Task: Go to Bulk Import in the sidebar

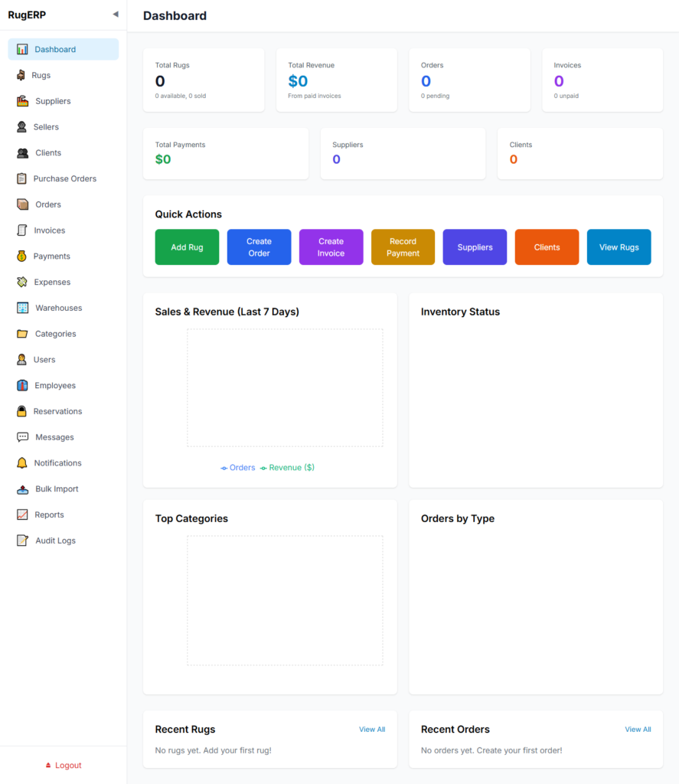Action: coord(57,488)
